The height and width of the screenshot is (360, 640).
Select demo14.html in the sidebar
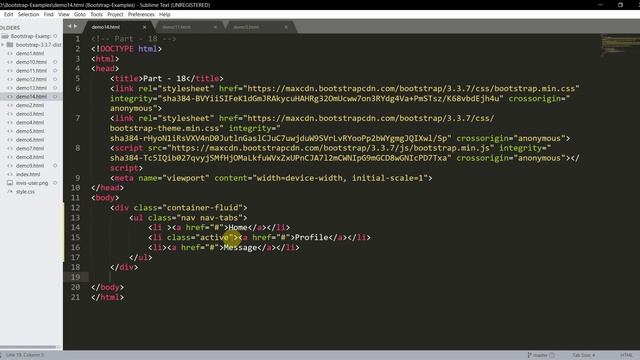tap(31, 96)
